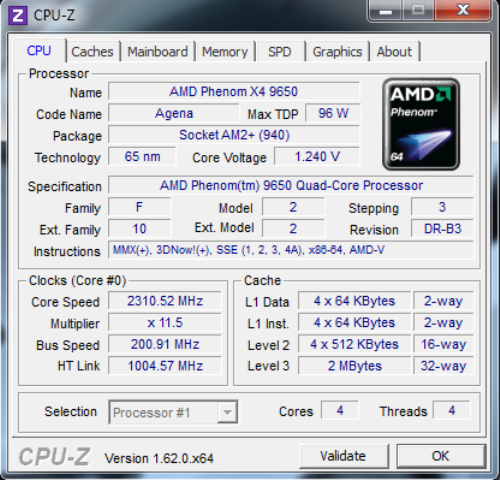Minimize the CPU-Z window
Image resolution: width=500 pixels, height=480 pixels.
pos(385,11)
